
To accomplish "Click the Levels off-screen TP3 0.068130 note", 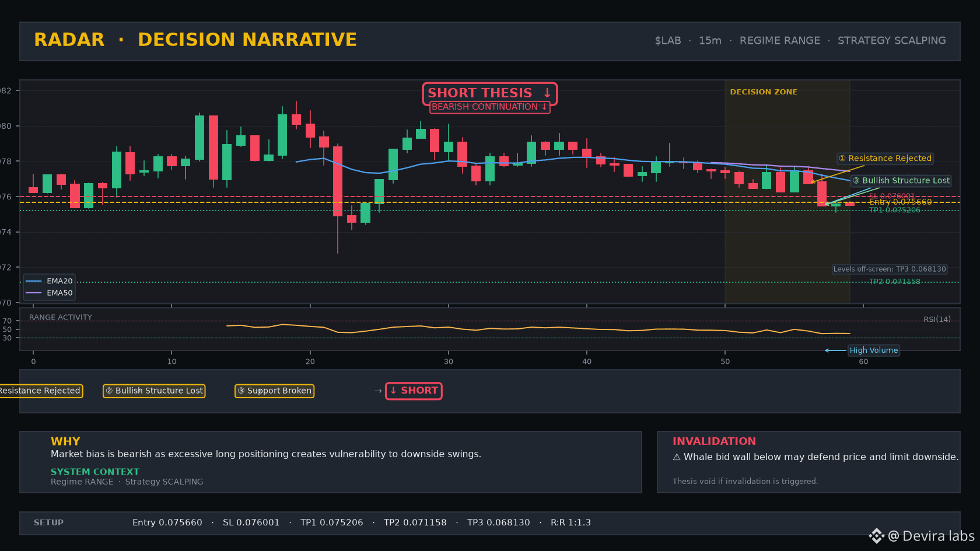I will click(890, 269).
